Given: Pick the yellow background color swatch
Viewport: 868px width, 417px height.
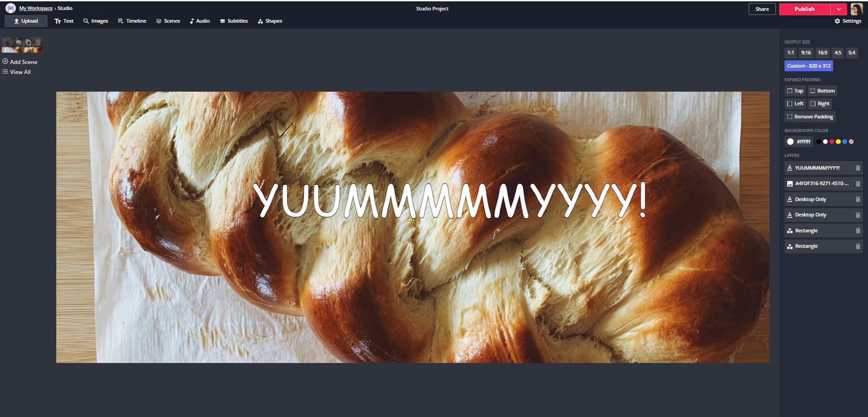Looking at the screenshot, I should click(838, 142).
